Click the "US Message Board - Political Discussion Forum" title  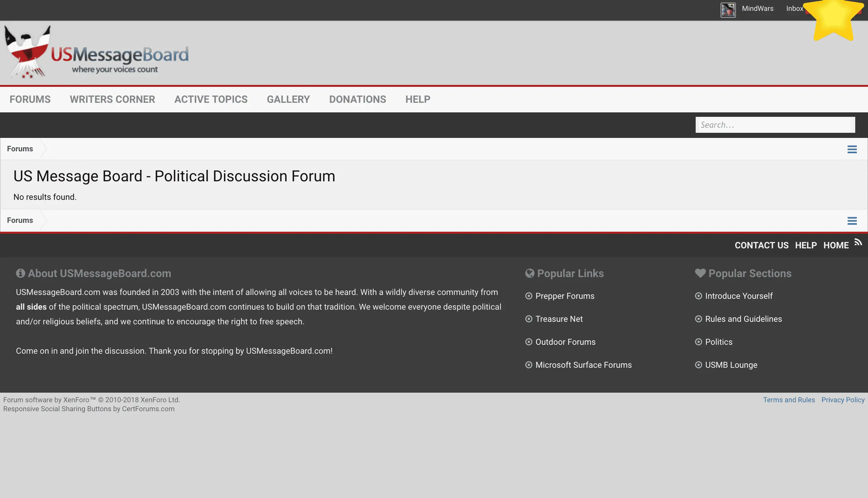click(174, 176)
